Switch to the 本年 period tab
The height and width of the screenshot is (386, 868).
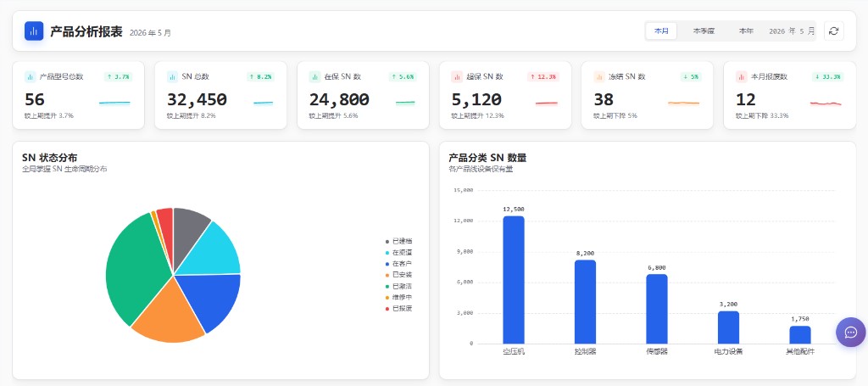(x=746, y=31)
